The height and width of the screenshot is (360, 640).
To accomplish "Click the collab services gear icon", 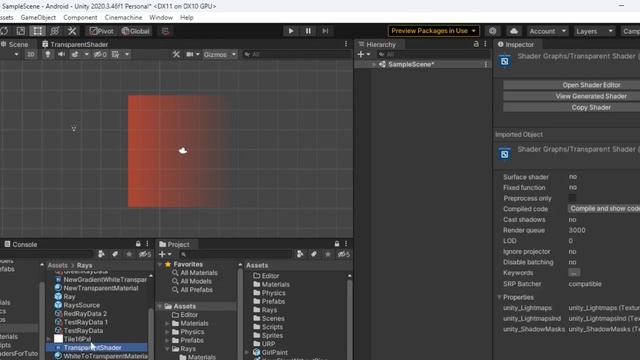I will (x=493, y=31).
